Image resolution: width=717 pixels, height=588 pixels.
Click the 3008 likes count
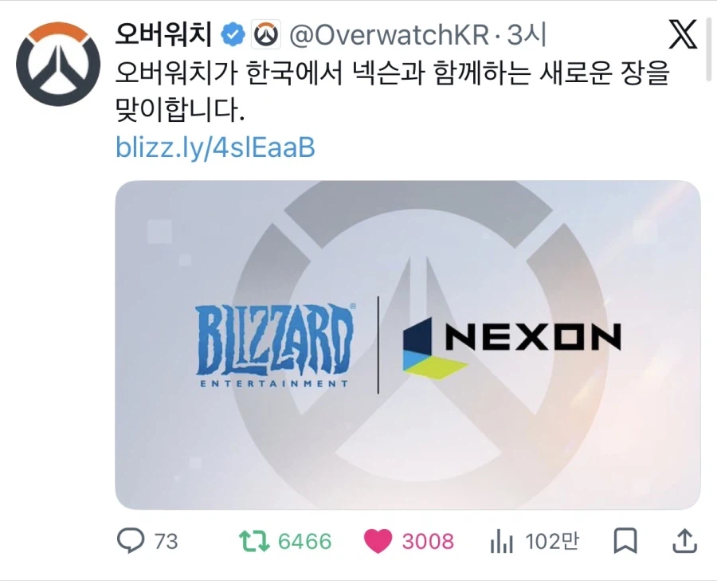[x=428, y=541]
